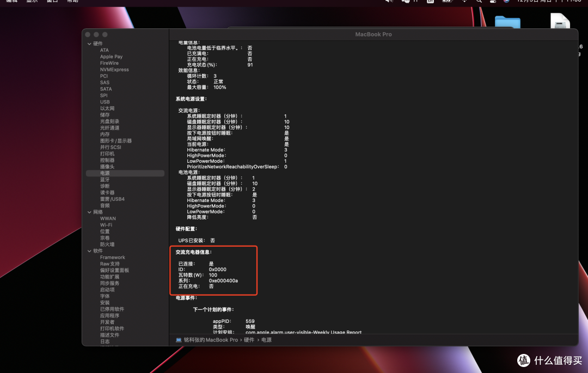The width and height of the screenshot is (588, 373).
Task: Select 并行 SCSI in the sidebar
Action: coord(110,148)
